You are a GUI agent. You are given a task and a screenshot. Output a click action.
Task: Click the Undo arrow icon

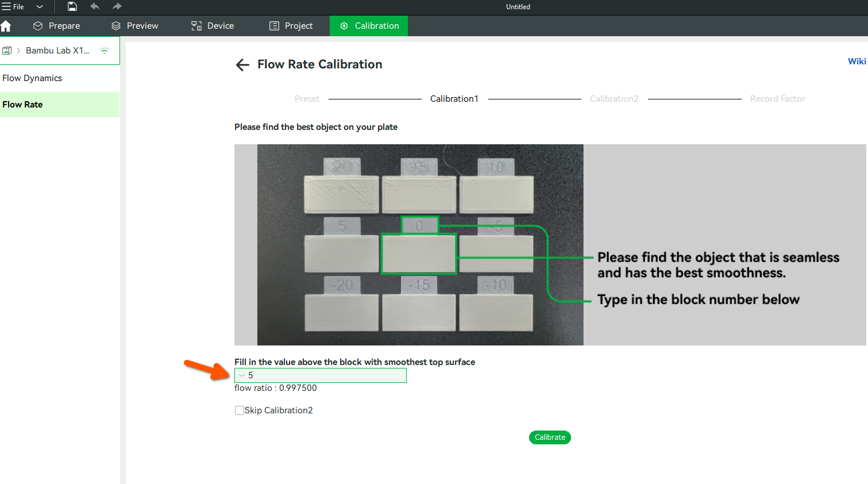pos(95,7)
